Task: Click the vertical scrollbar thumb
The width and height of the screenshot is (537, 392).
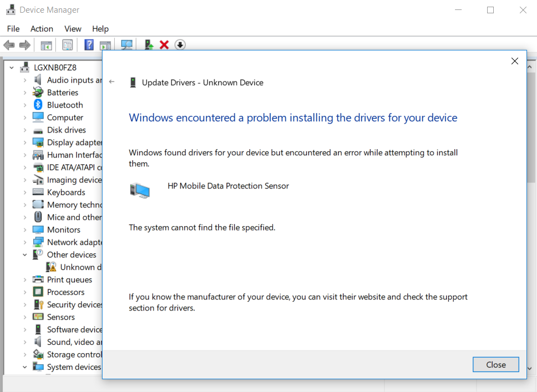Action: coord(532,127)
